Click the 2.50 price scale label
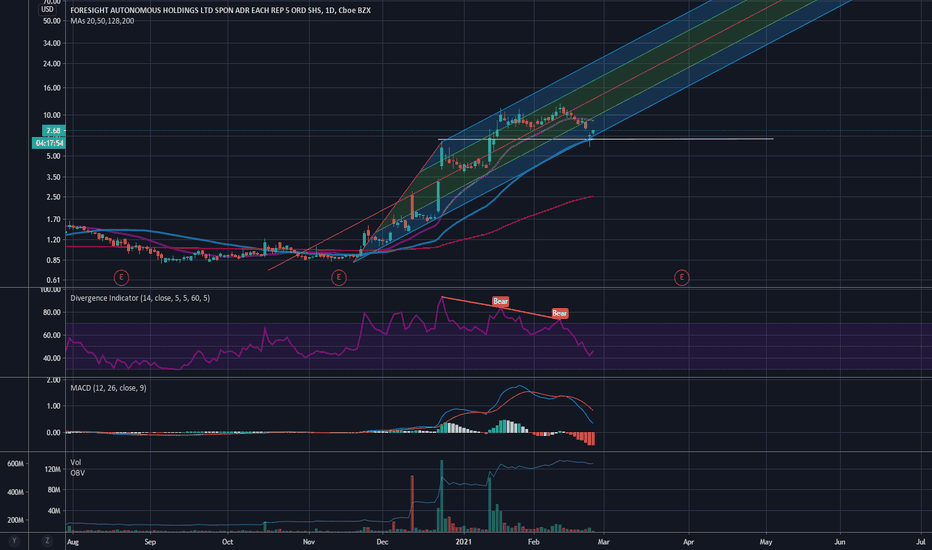The image size is (932, 550). pyautogui.click(x=53, y=197)
